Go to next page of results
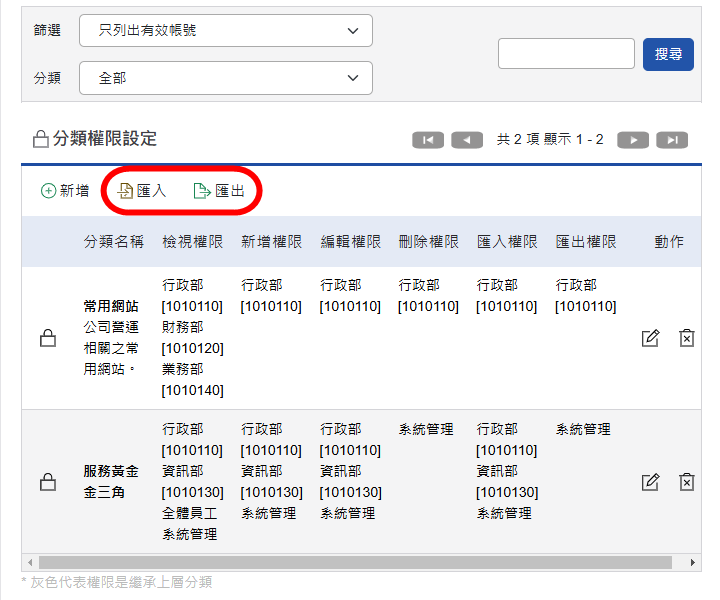The image size is (720, 600). [x=633, y=140]
